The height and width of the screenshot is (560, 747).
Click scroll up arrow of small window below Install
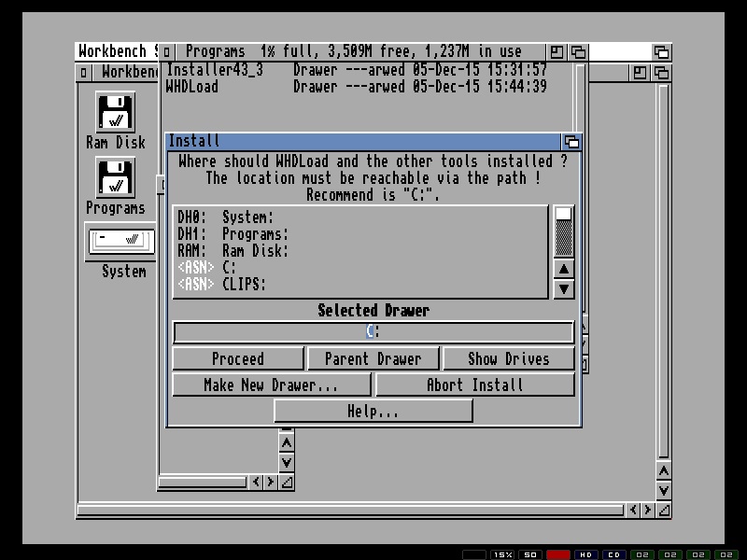pos(287,443)
